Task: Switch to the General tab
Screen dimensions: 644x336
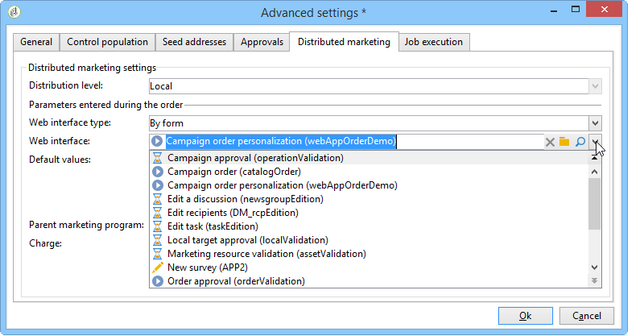Action: pos(36,42)
